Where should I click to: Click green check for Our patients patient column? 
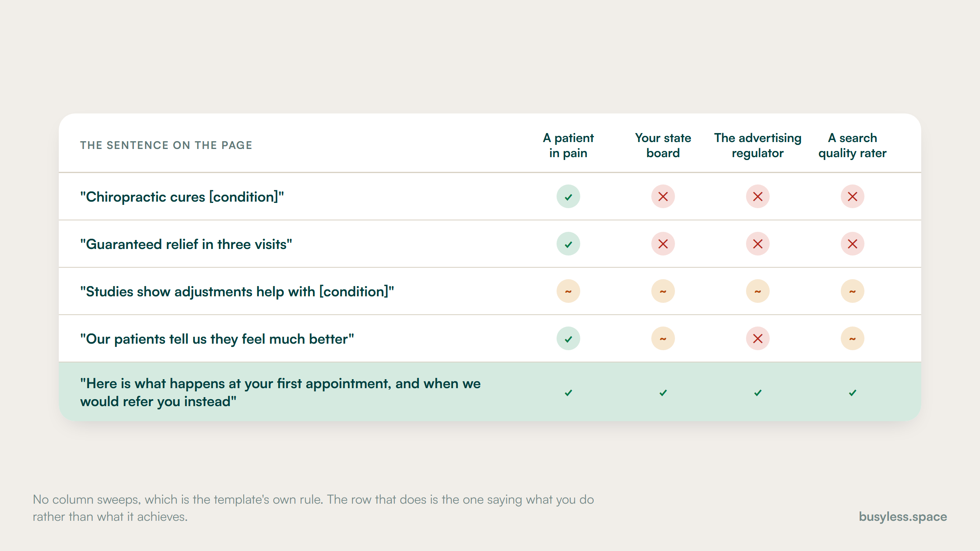point(568,339)
